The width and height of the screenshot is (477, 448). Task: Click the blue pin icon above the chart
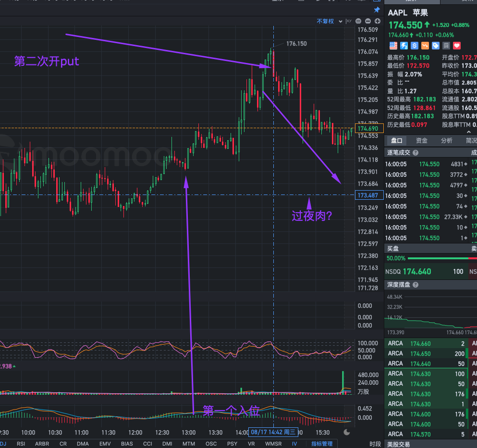[377, 10]
